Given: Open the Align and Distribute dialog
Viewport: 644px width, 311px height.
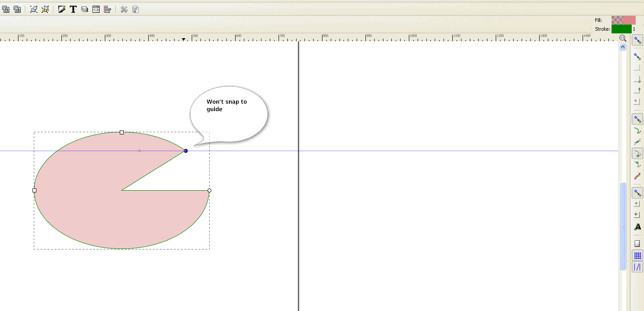Looking at the screenshot, I should [x=107, y=9].
